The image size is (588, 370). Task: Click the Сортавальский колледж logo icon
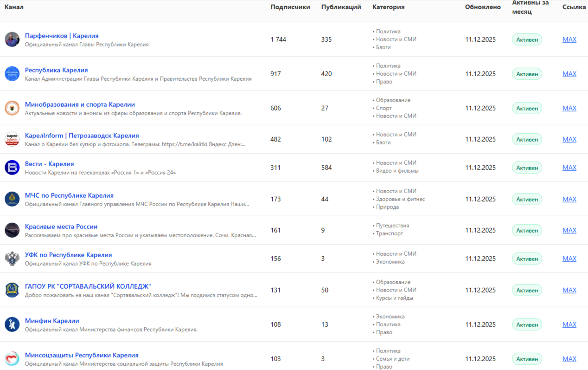tap(12, 290)
